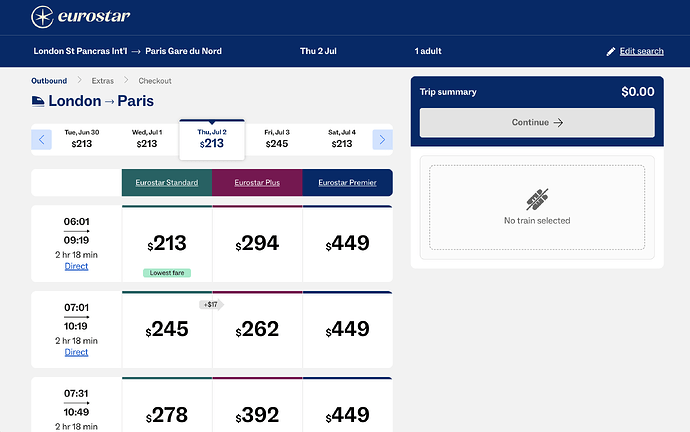Open Eurostar Standard class details
This screenshot has height=432, width=690.
point(167,183)
